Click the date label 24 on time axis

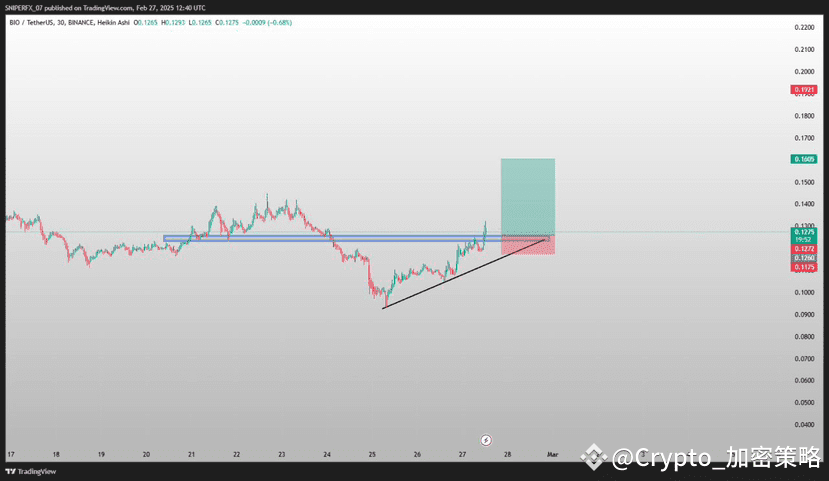[327, 455]
